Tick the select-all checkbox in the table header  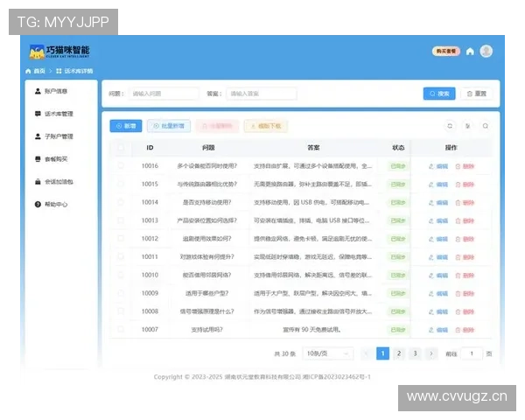121,147
